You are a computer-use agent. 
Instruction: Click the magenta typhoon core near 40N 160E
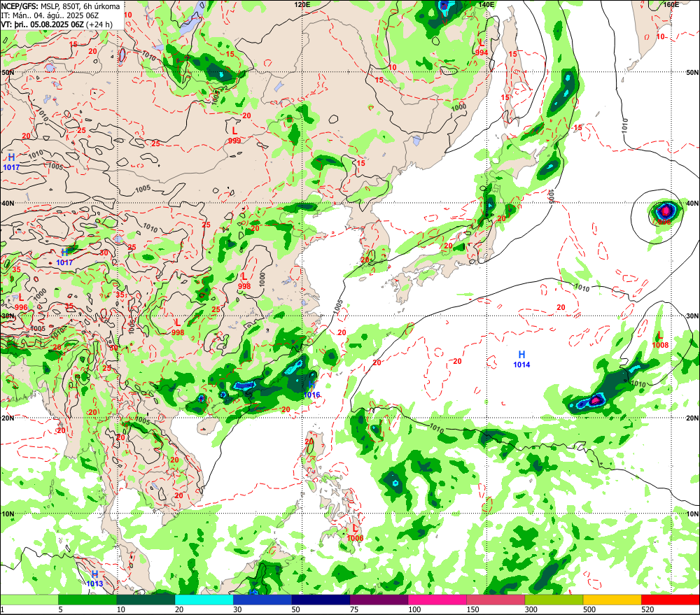[x=665, y=210]
